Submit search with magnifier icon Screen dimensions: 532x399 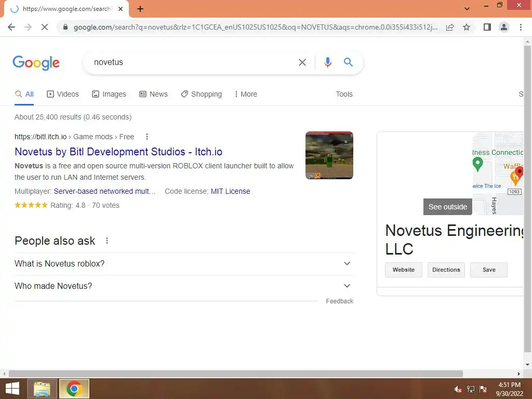tap(348, 62)
